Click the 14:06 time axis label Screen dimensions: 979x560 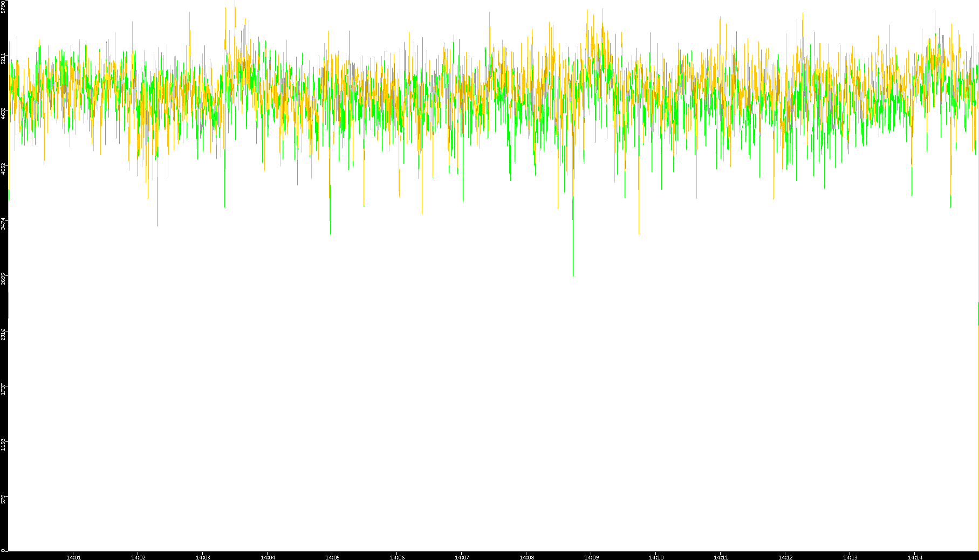pos(397,557)
